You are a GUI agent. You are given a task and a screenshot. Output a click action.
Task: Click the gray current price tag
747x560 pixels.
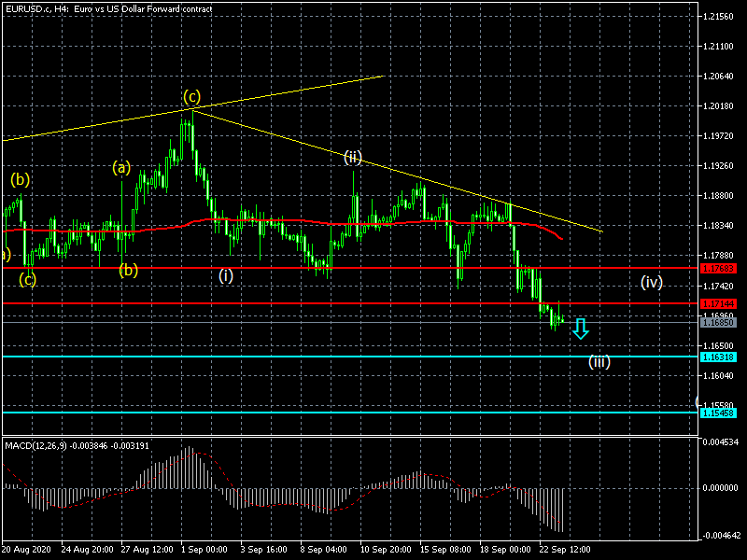point(718,322)
